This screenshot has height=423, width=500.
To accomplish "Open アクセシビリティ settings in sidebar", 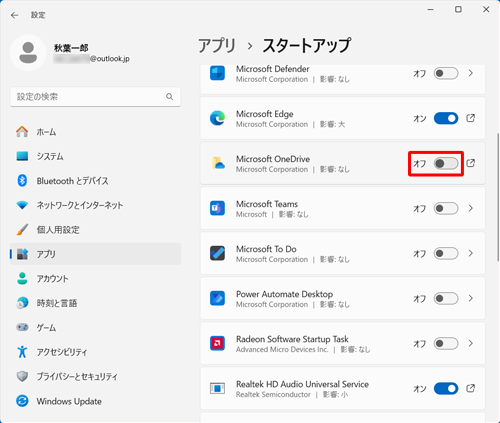I will 95,352.
